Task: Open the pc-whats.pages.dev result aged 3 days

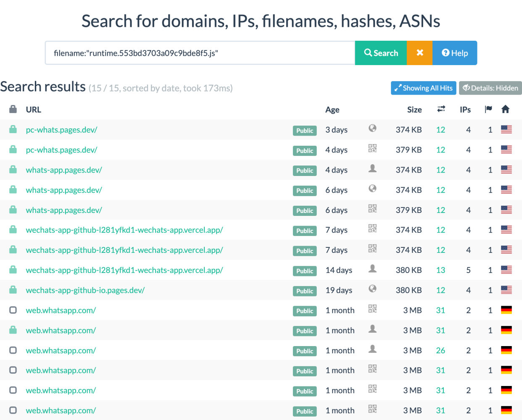Action: 61,130
